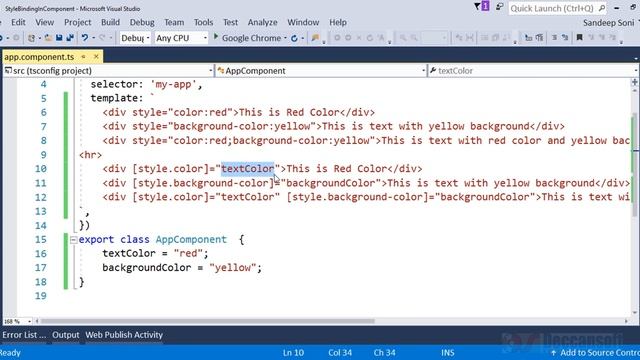The height and width of the screenshot is (360, 640).
Task: Click the feedback icon near Quick Launch
Action: click(499, 7)
